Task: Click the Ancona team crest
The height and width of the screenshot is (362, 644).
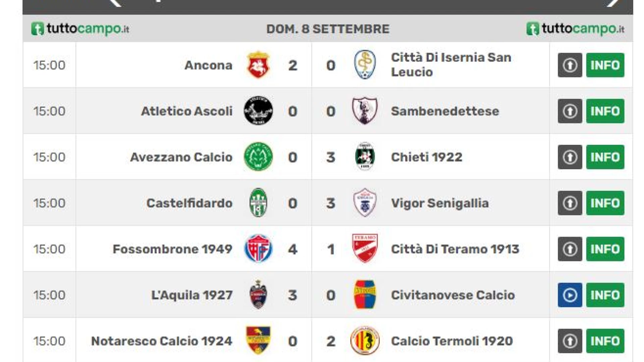Action: (258, 65)
